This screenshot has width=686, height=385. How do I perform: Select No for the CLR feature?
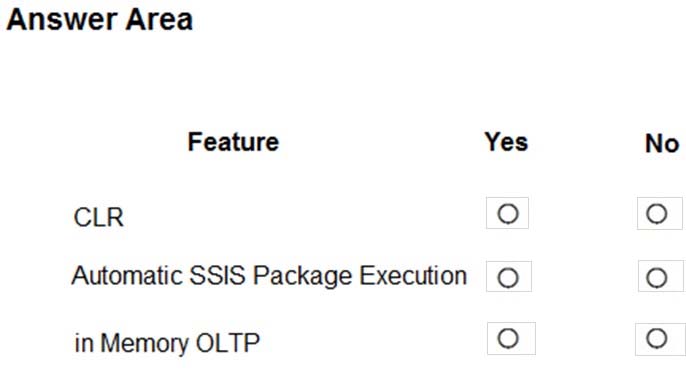pos(657,214)
